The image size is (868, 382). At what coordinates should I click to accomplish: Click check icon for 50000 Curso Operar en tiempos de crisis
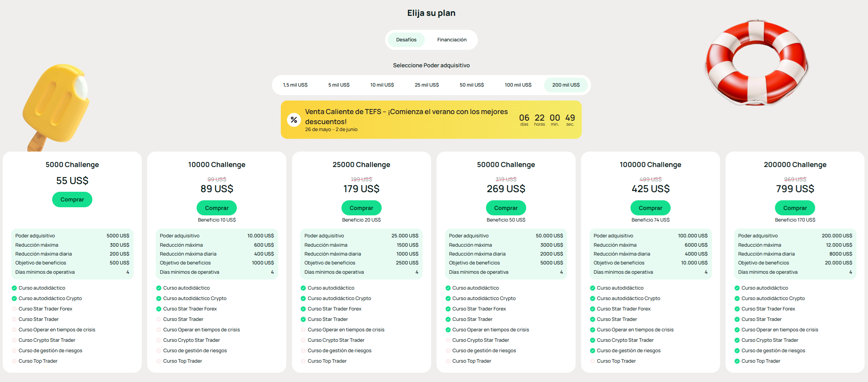(448, 330)
